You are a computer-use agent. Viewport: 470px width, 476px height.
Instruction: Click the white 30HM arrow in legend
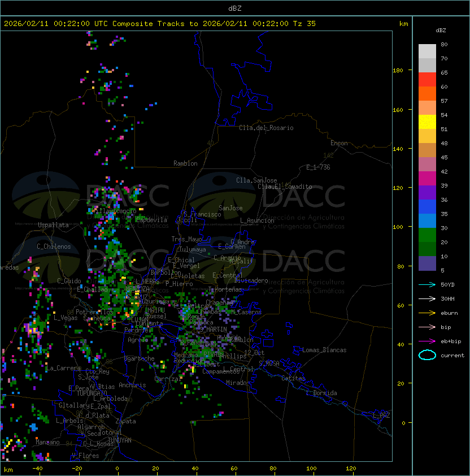click(x=427, y=298)
